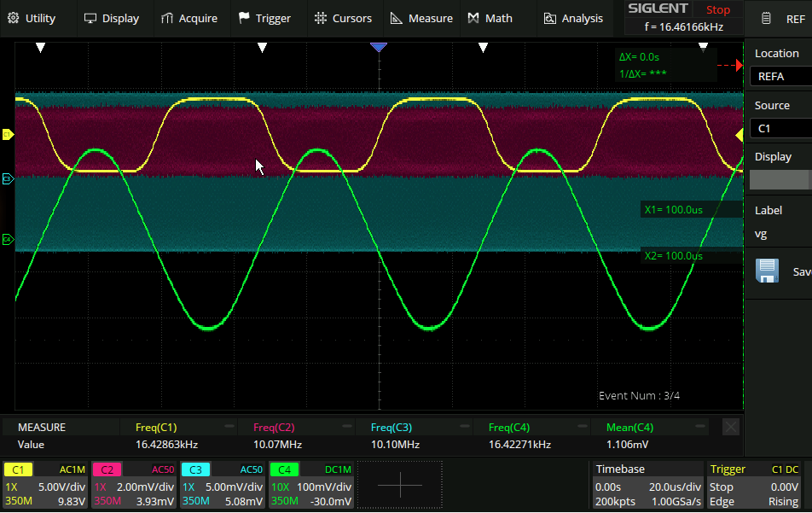This screenshot has width=812, height=513.
Task: Click the Analysis magnifier icon
Action: 550,18
